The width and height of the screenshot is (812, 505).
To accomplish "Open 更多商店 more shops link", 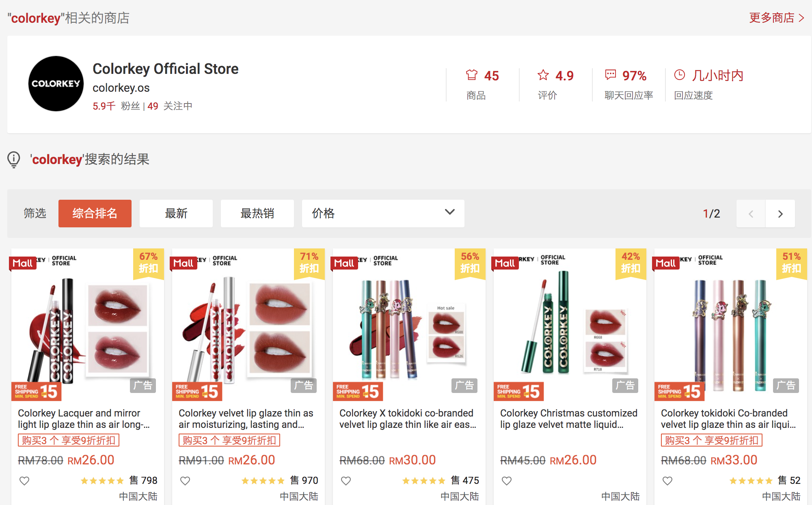I will tap(776, 18).
